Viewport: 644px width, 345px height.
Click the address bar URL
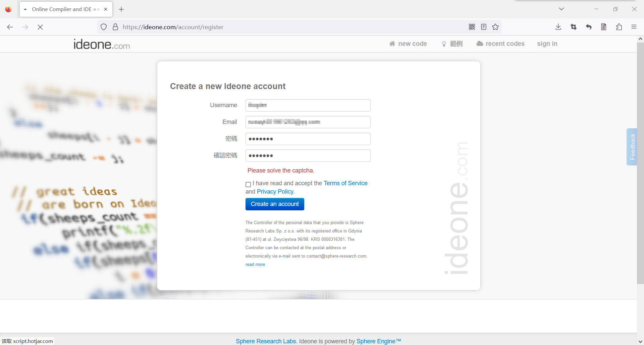(173, 27)
